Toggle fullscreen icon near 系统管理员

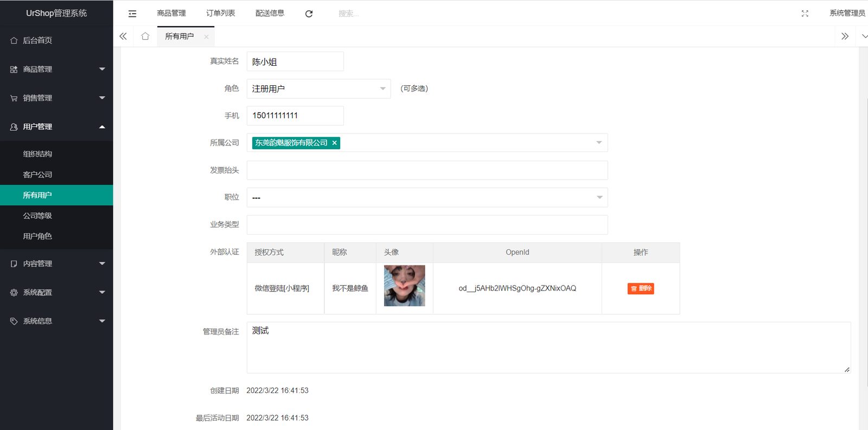pos(805,14)
